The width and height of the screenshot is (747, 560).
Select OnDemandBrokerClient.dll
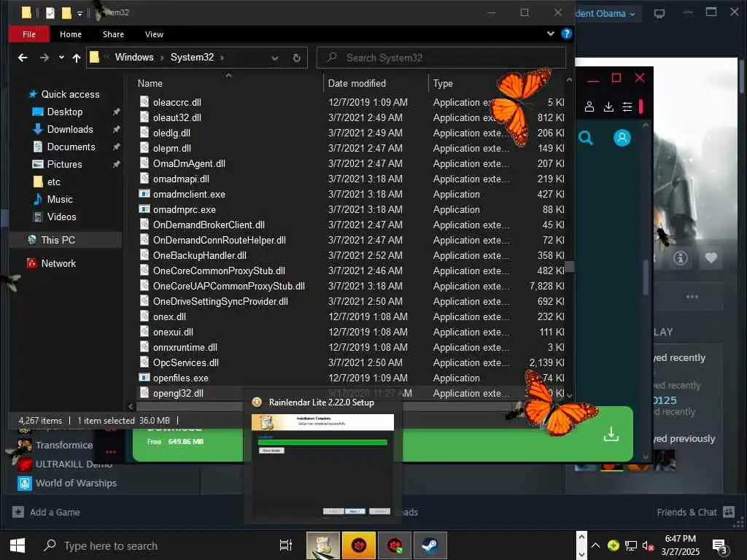pyautogui.click(x=209, y=225)
